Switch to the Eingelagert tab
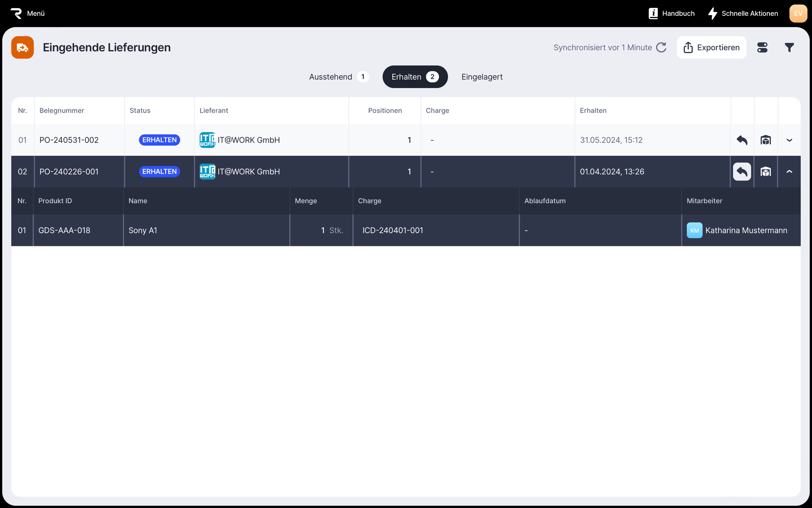Image resolution: width=812 pixels, height=508 pixels. pyautogui.click(x=482, y=77)
